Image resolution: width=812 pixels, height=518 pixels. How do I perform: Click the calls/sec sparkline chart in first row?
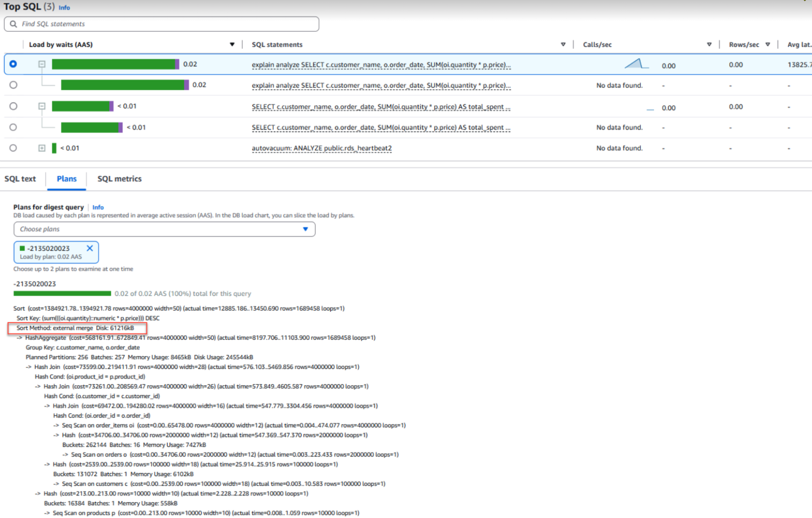(636, 64)
